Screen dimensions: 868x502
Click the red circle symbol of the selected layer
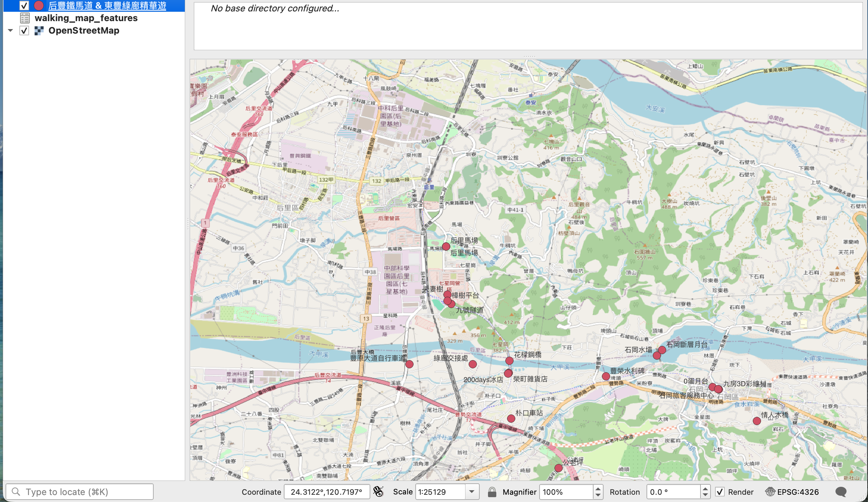click(x=38, y=6)
